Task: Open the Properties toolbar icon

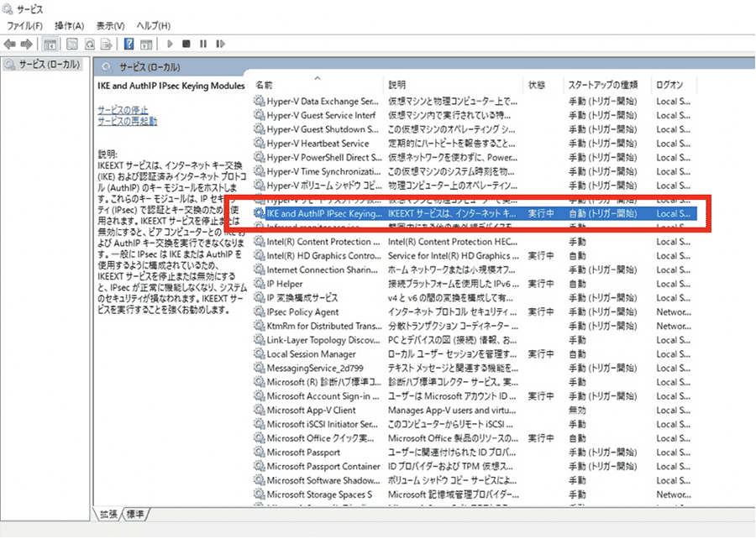Action: click(72, 44)
